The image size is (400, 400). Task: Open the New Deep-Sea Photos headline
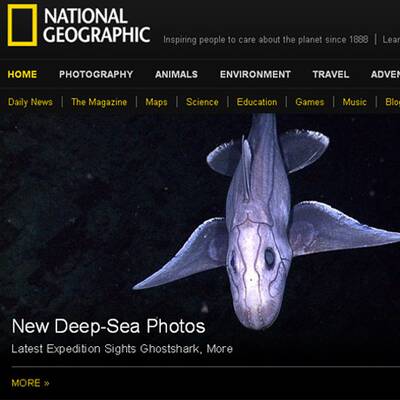tap(108, 326)
